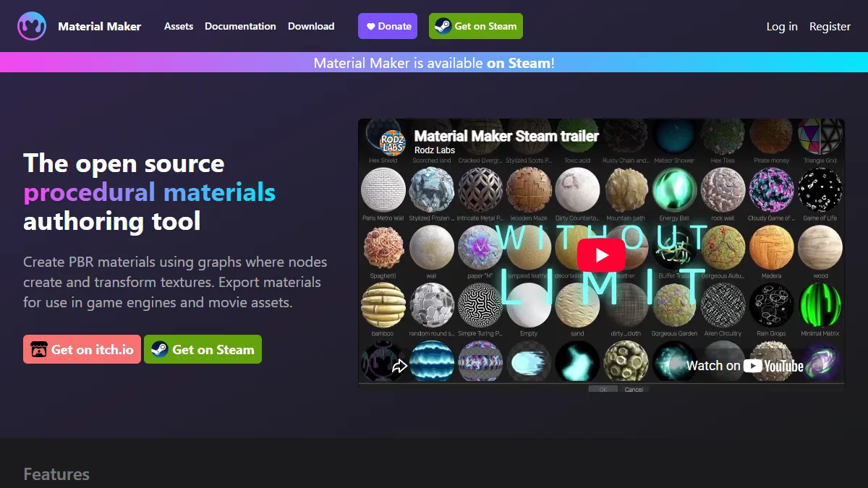The height and width of the screenshot is (488, 868).
Task: Click the 'procedural materials' gradient heading text
Action: pyautogui.click(x=150, y=192)
